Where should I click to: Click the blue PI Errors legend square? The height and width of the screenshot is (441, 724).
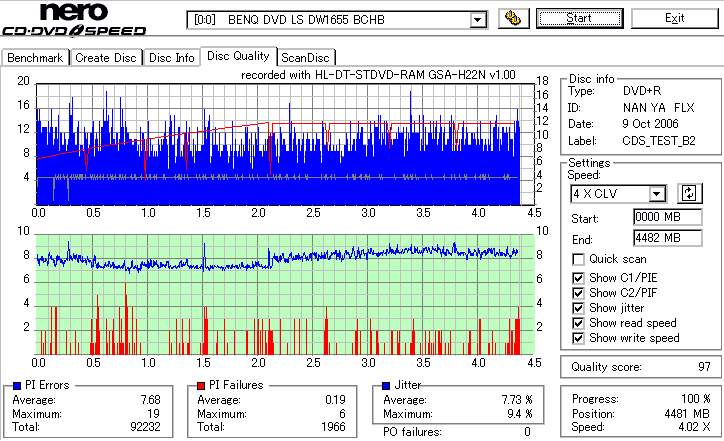pyautogui.click(x=17, y=386)
